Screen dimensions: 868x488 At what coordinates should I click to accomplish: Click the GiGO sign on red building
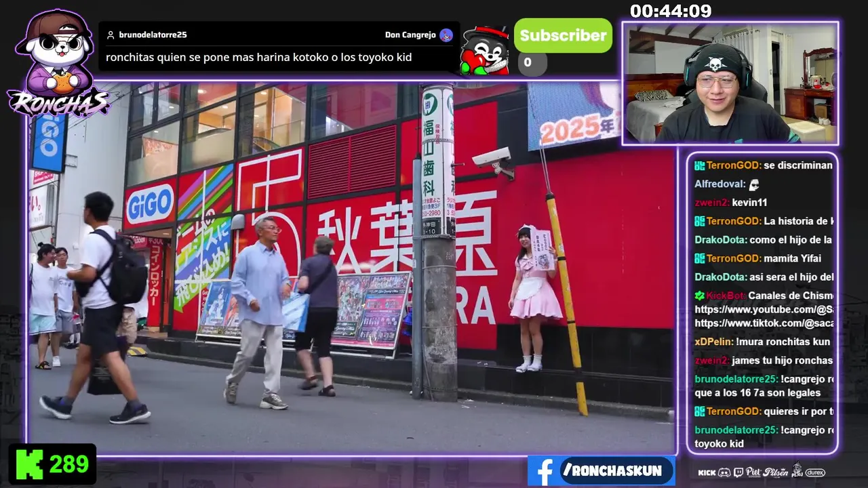click(x=150, y=203)
